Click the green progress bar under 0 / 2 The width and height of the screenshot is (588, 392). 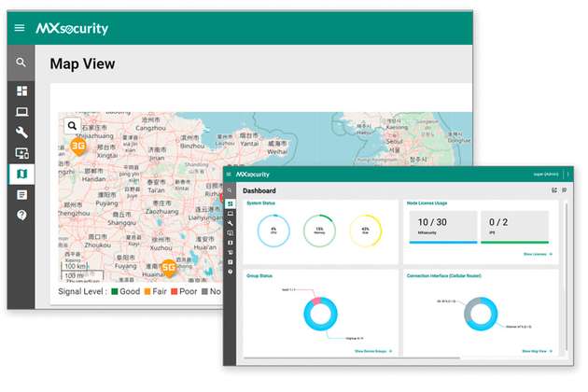(514, 243)
